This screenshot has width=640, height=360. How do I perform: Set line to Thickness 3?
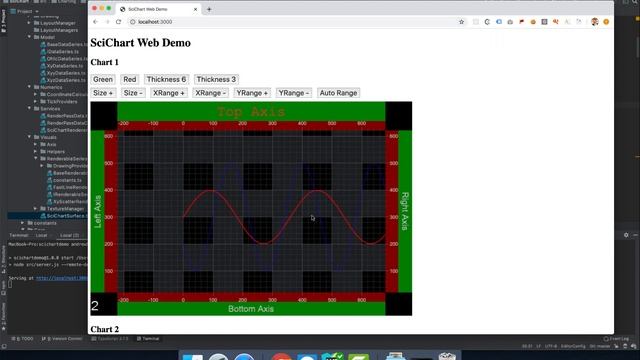point(216,80)
